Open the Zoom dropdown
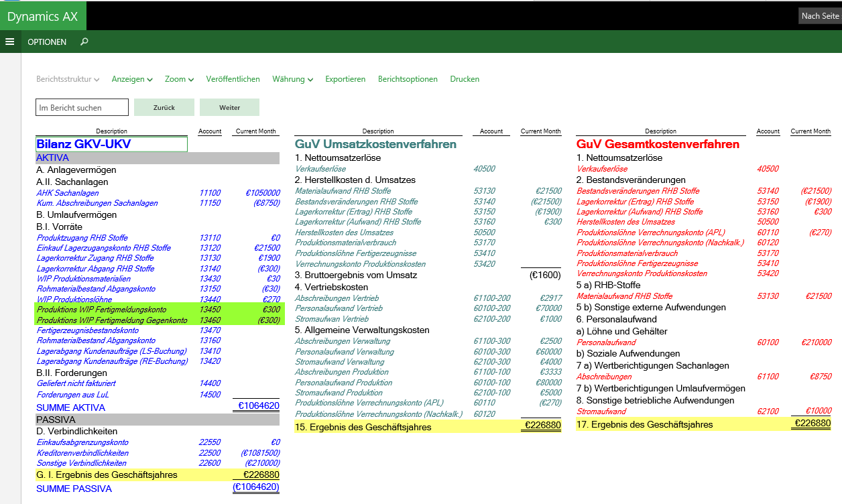Image resolution: width=842 pixels, height=504 pixels. click(179, 79)
